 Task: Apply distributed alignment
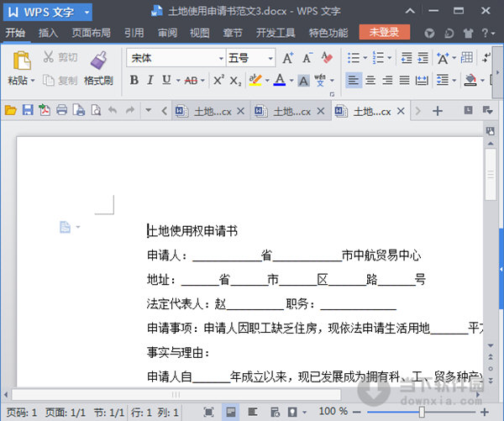[422, 80]
